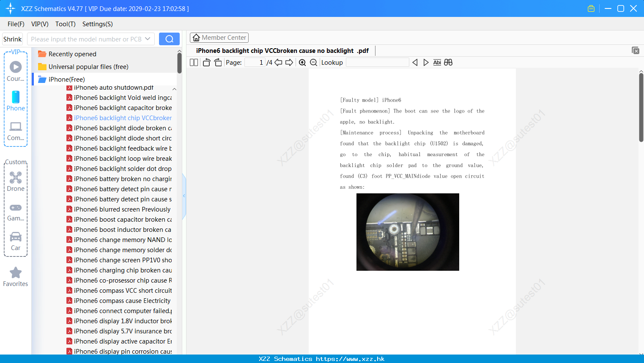Open iPhone6 blurred screen Previously file
This screenshot has width=644, height=363.
(x=119, y=209)
